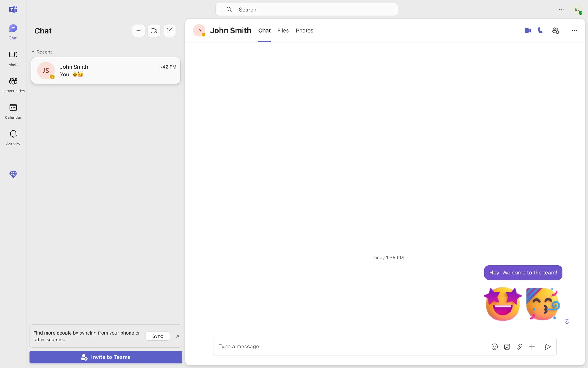Open the chat filter options

pos(138,30)
